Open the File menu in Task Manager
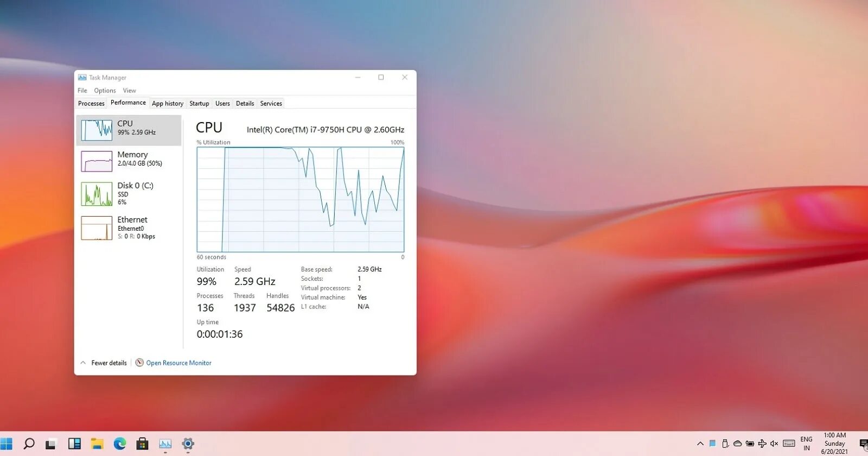The image size is (868, 456). pos(82,91)
